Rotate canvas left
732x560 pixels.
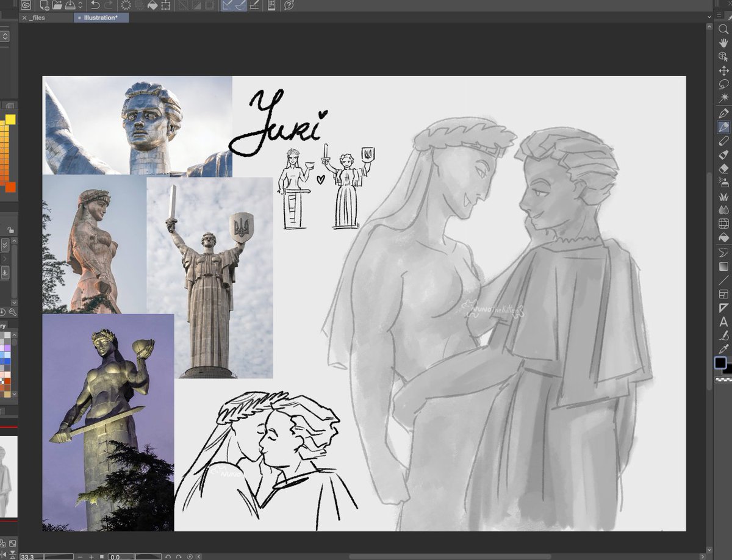click(168, 556)
